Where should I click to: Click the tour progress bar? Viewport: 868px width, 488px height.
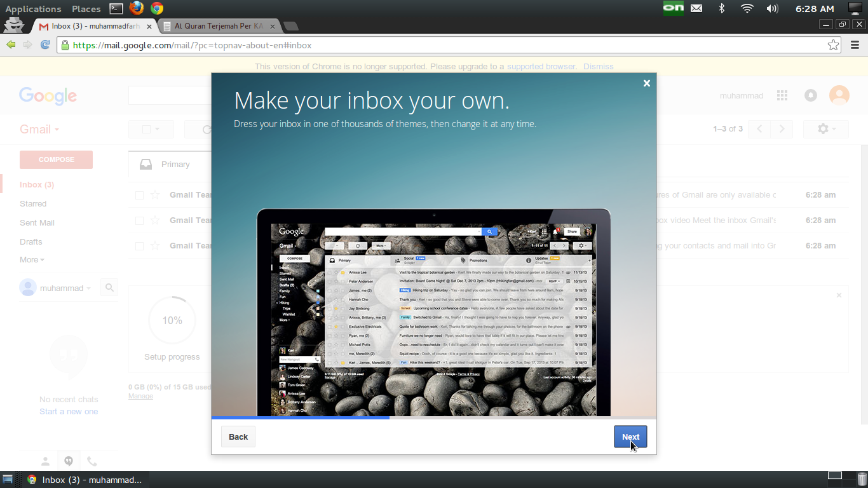(434, 418)
